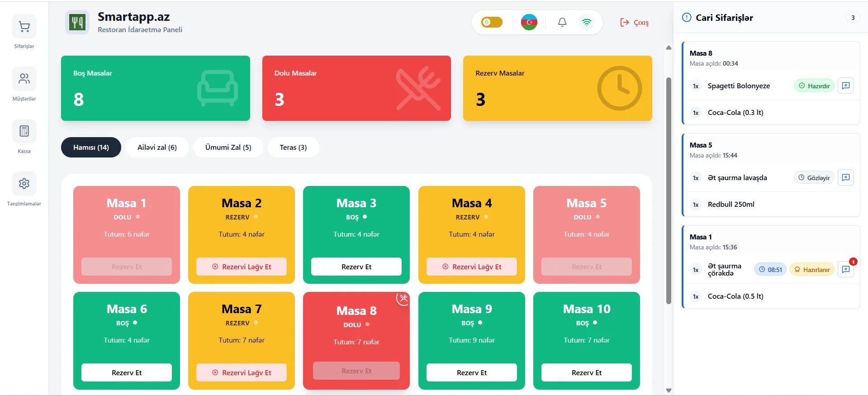Screen dimensions: 868x396
Task: Click the Rezerv Masalar yellow card
Action: [557, 88]
